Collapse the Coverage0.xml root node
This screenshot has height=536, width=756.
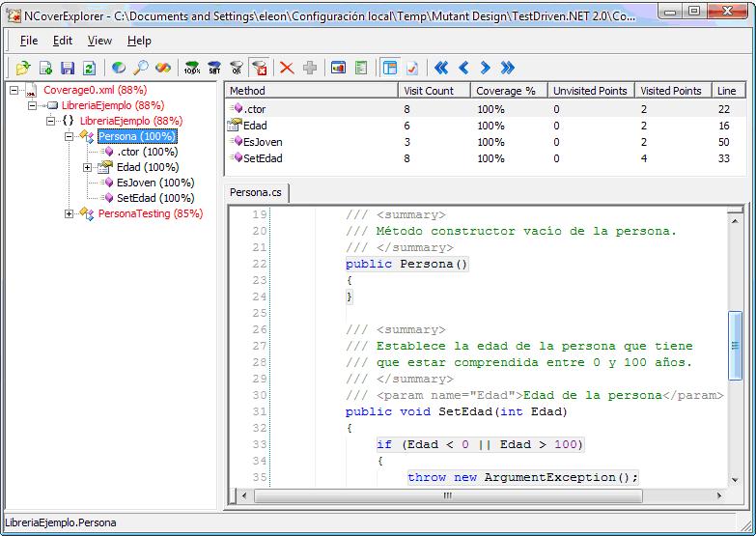pyautogui.click(x=14, y=90)
